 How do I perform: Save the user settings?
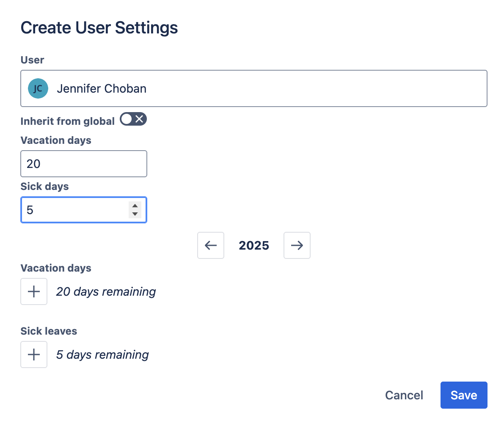point(464,395)
